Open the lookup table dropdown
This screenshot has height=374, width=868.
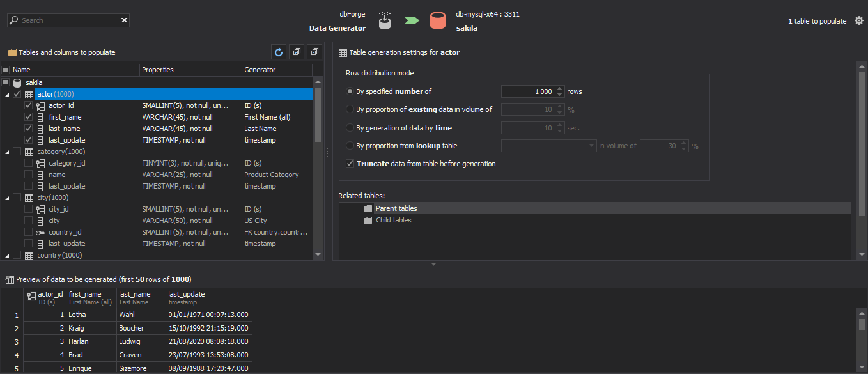(x=591, y=146)
